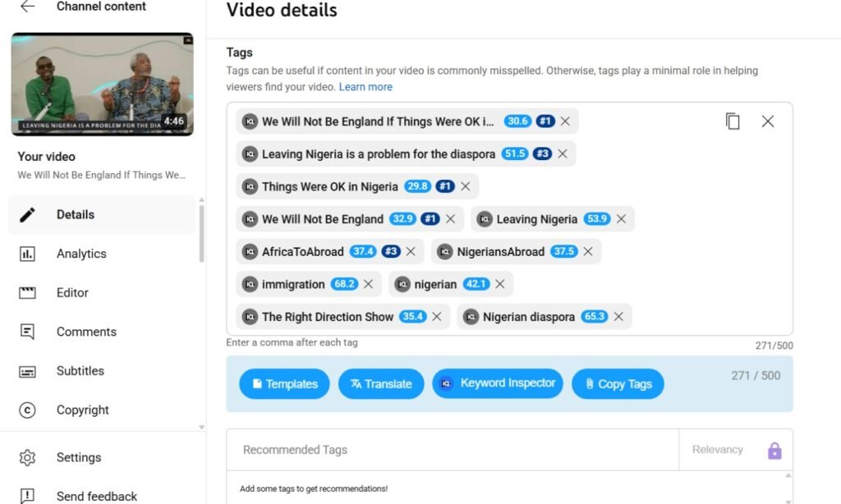
Task: Open the Editor page
Action: pyautogui.click(x=72, y=293)
